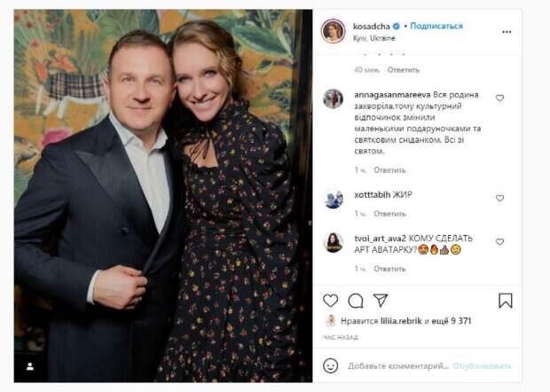Open comment bubble icon below post
The width and height of the screenshot is (550, 392).
355,301
